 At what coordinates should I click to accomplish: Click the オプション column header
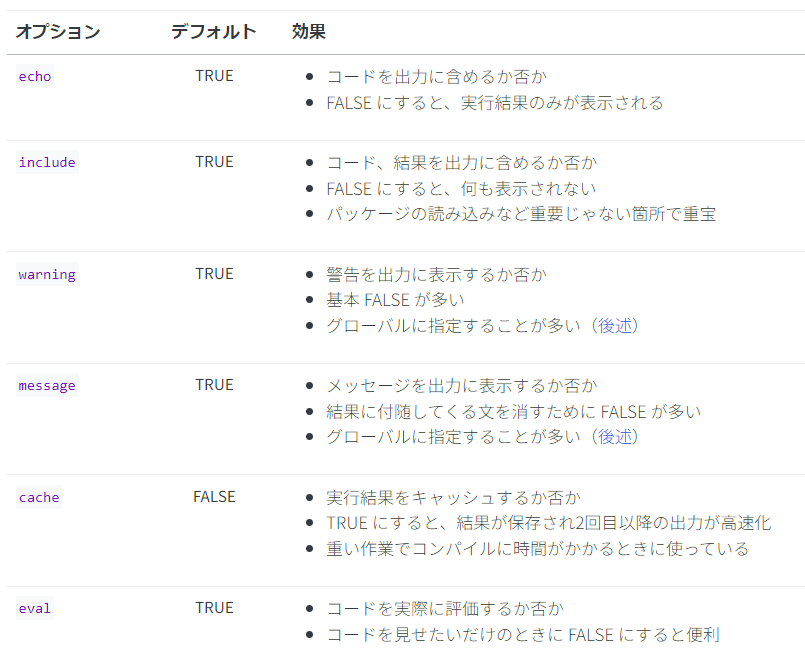(58, 32)
